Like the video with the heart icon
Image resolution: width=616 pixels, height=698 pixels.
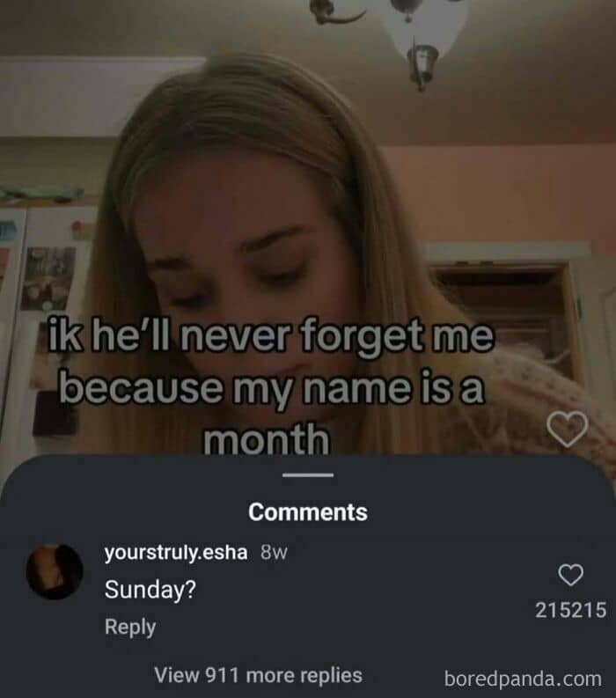[x=567, y=430]
